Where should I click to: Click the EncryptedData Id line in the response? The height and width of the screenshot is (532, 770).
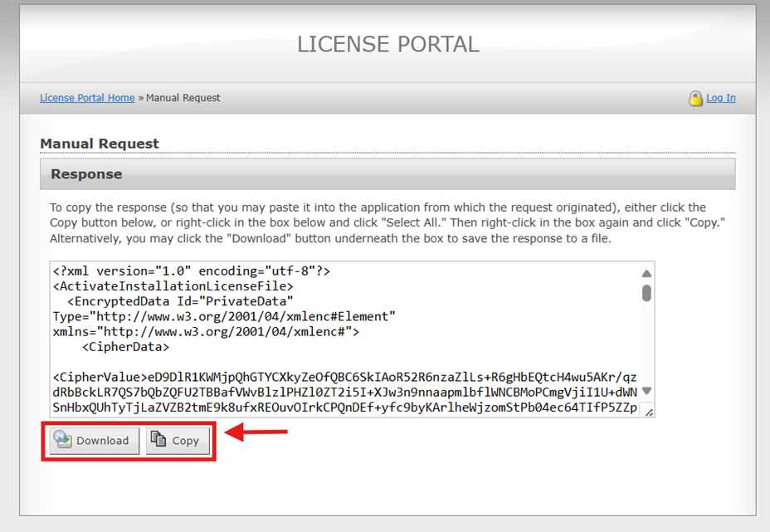coord(180,301)
